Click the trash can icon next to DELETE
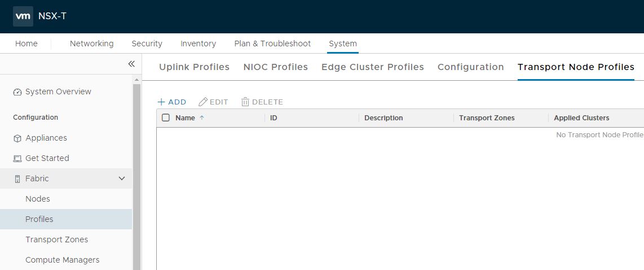 click(245, 102)
